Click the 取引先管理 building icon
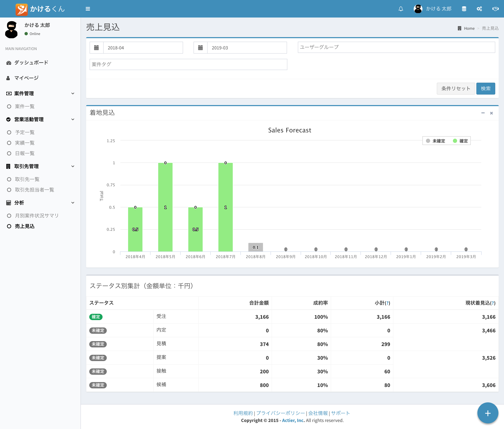This screenshot has height=429, width=504. (8, 166)
